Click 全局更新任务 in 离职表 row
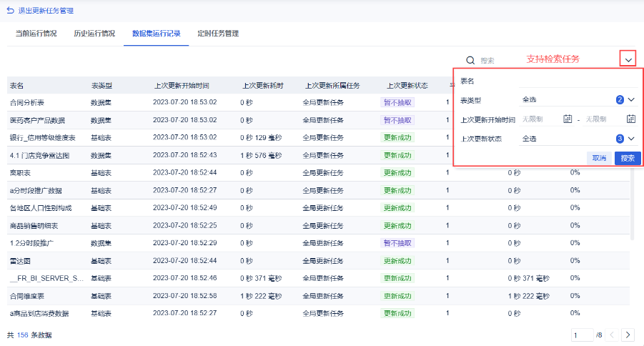The image size is (644, 346). tap(323, 173)
